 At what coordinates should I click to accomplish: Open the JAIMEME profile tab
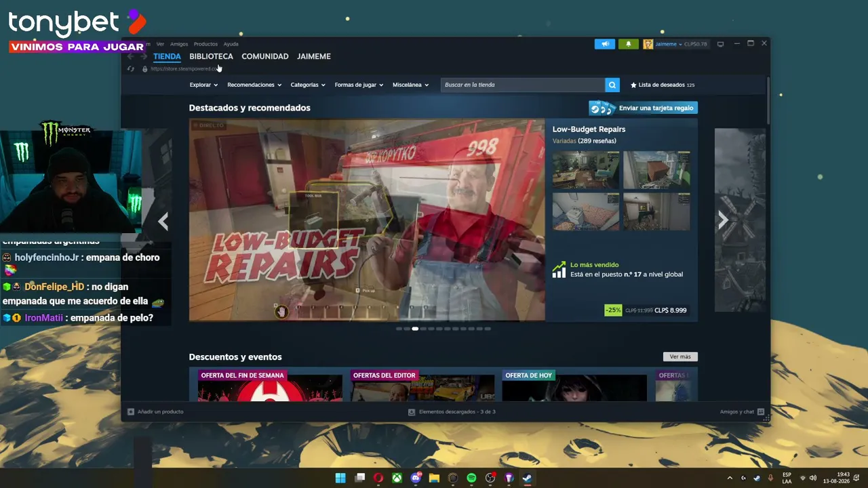[314, 56]
